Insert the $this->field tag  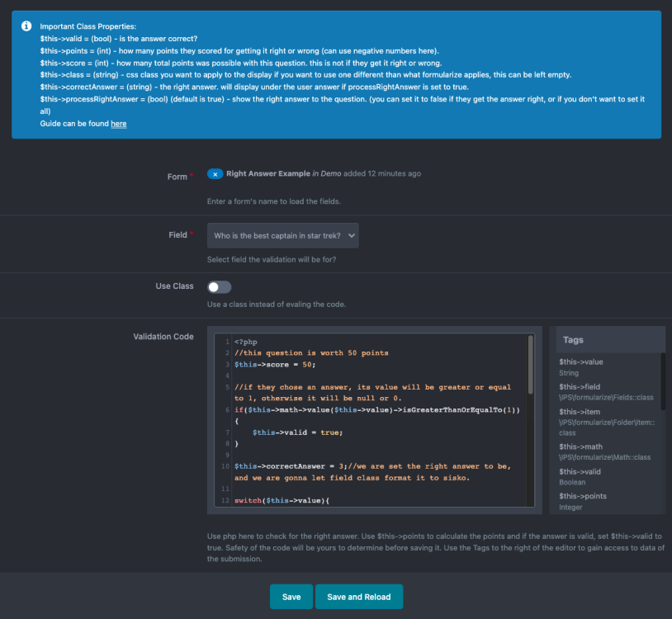(x=579, y=386)
